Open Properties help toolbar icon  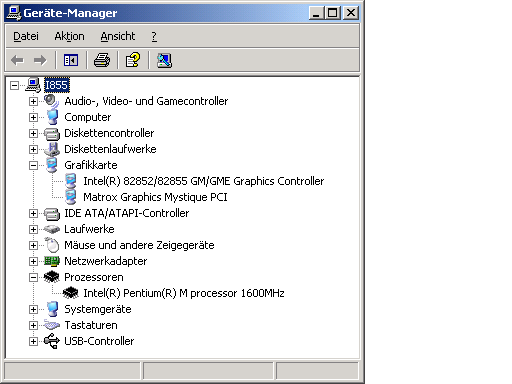(x=133, y=60)
